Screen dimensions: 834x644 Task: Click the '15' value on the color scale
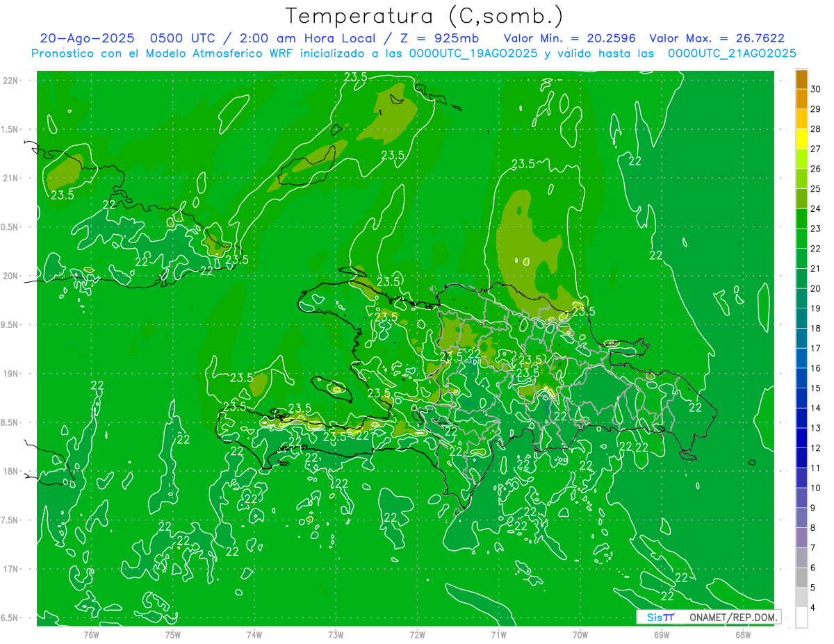coord(815,388)
